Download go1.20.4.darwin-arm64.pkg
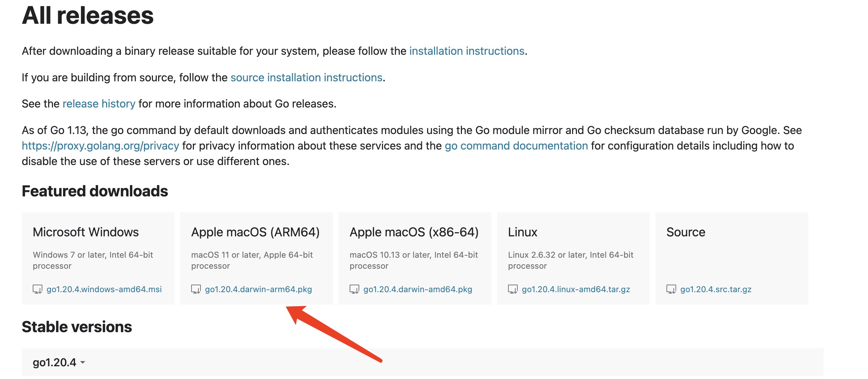868x379 pixels. point(258,289)
